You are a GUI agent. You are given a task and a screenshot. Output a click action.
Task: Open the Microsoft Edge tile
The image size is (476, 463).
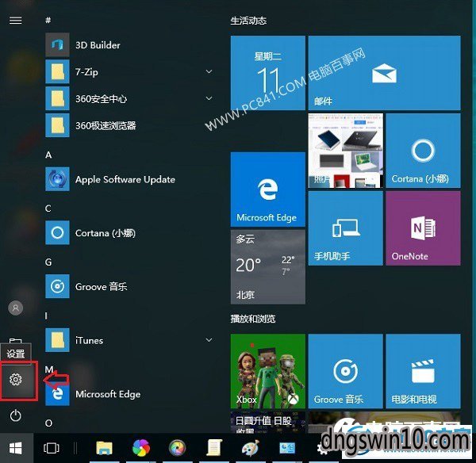268,189
